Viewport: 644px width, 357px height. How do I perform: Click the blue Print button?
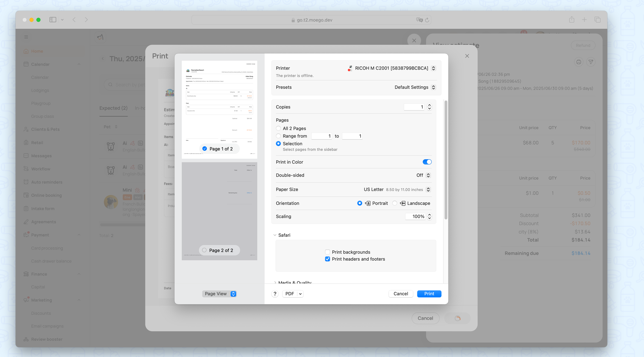point(429,294)
